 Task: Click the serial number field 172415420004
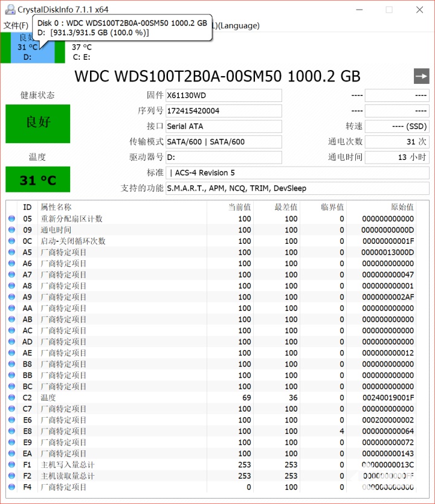224,111
